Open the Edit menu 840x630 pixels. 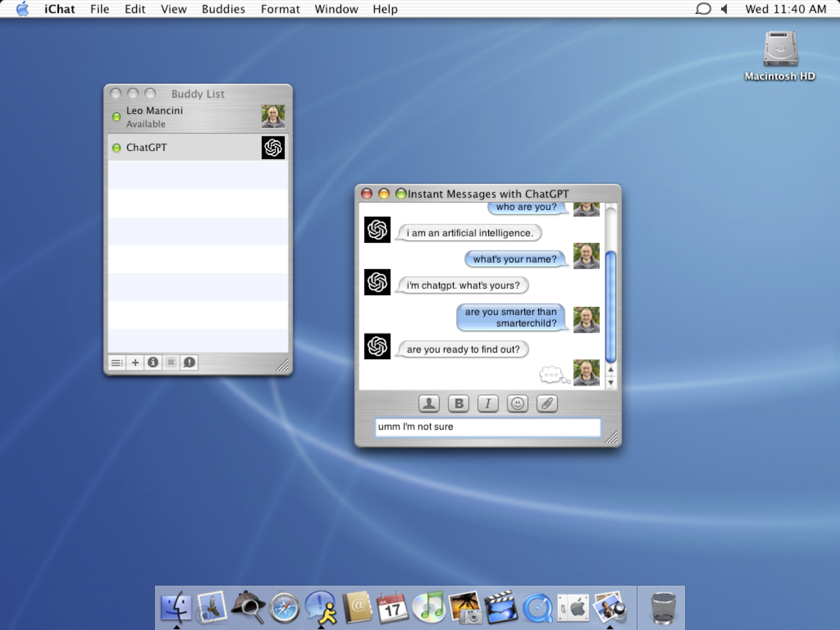coord(135,9)
